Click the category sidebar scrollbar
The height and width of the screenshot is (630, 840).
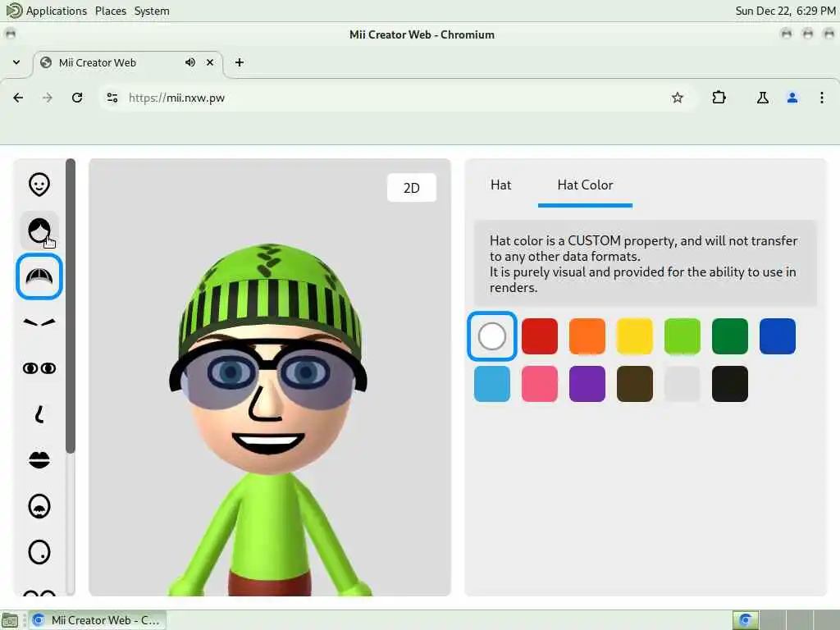coord(71,307)
